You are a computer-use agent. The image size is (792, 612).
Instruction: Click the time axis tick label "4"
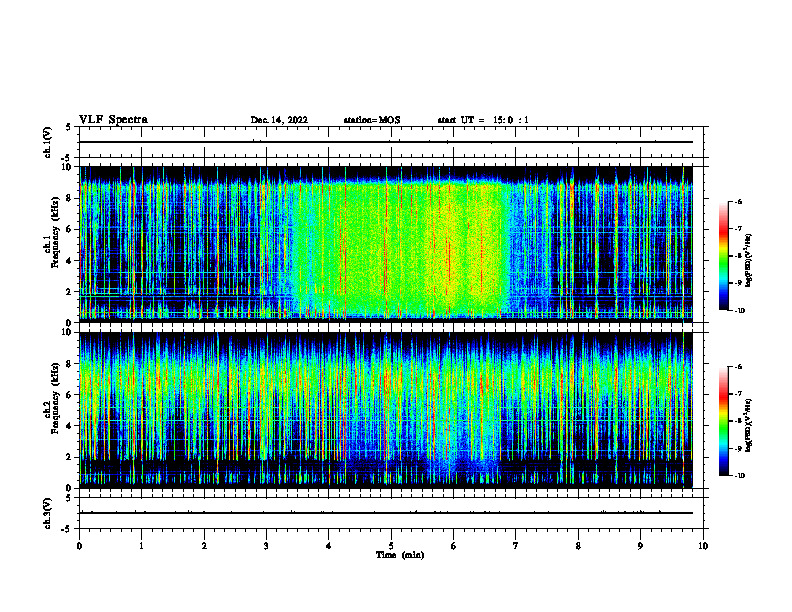point(329,546)
